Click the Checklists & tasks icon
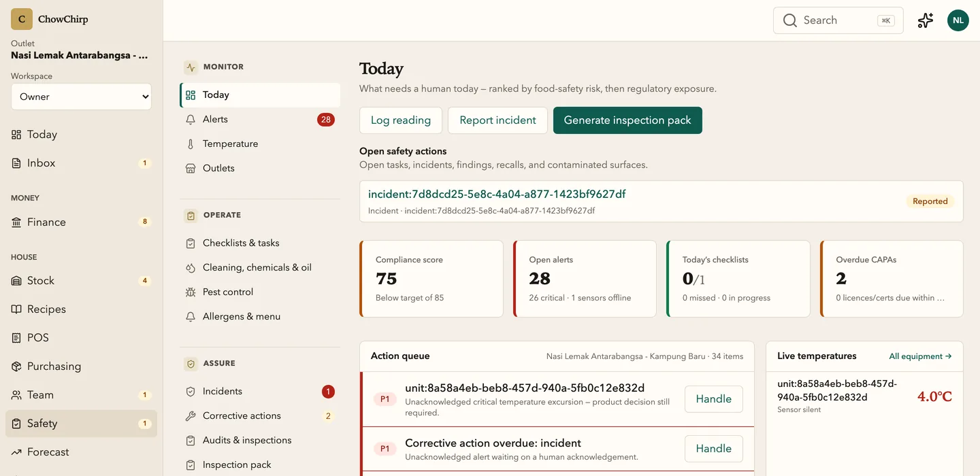 pos(191,243)
